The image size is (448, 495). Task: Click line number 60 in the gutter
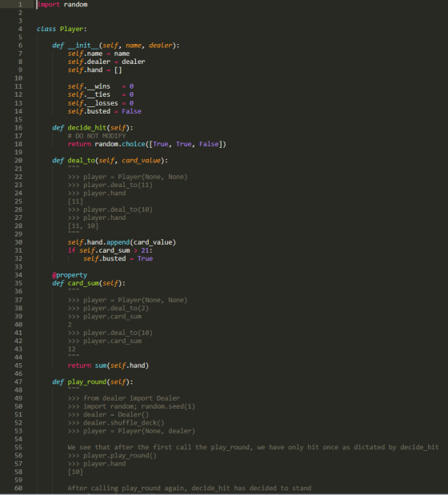coord(18,489)
